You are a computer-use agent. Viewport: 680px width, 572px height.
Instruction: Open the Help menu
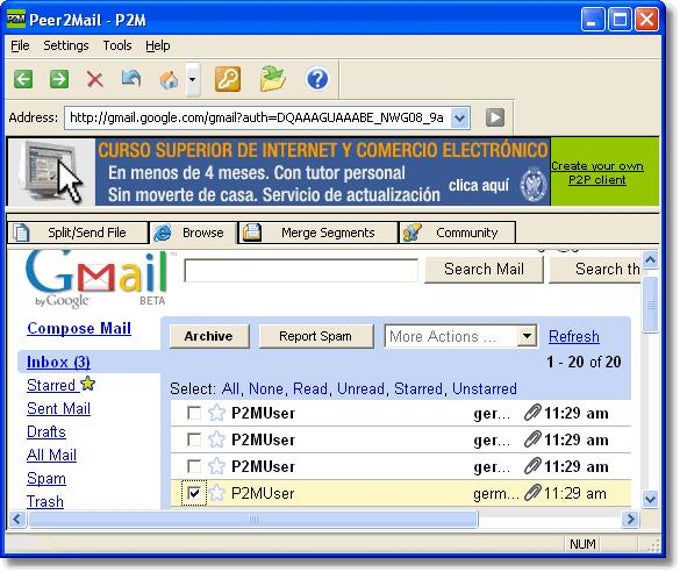(157, 46)
